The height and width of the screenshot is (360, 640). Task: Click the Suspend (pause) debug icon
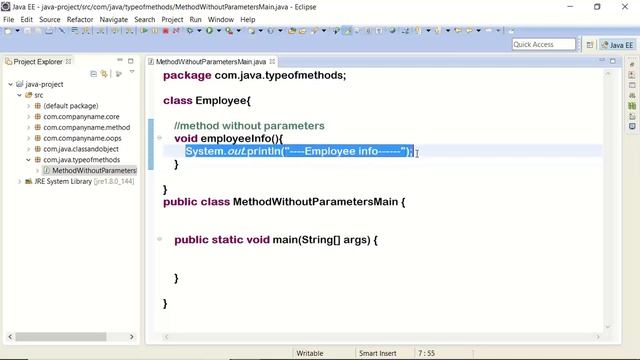[155, 31]
